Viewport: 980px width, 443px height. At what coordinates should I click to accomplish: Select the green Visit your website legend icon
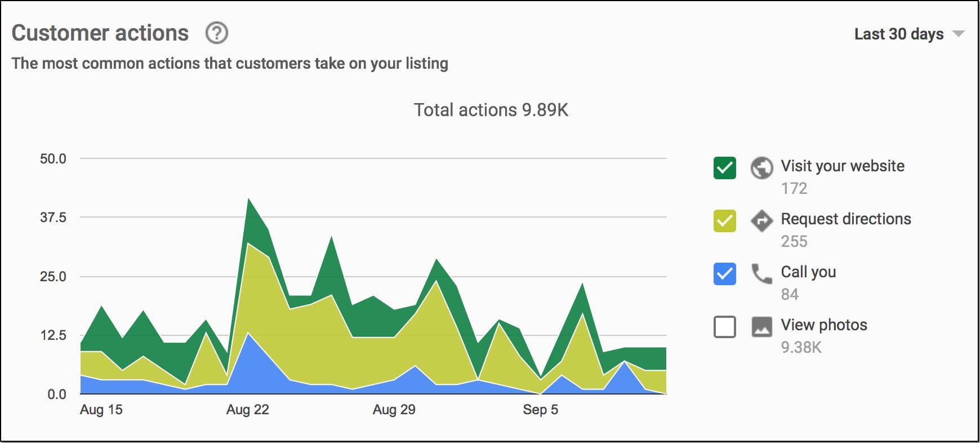point(724,168)
